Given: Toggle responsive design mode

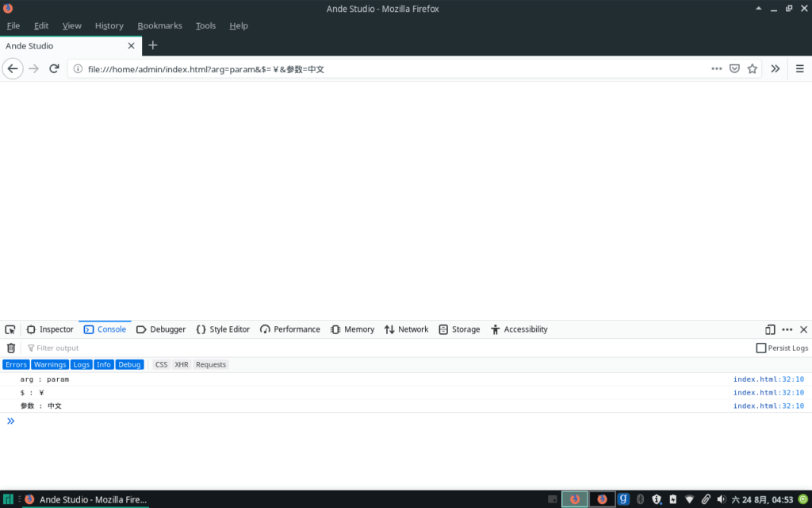Looking at the screenshot, I should (769, 329).
